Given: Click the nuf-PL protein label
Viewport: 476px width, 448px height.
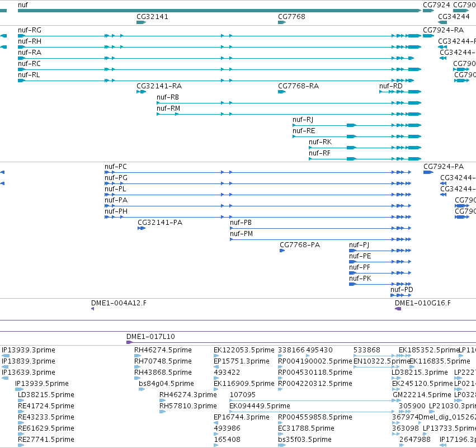Looking at the screenshot, I should click(115, 190).
